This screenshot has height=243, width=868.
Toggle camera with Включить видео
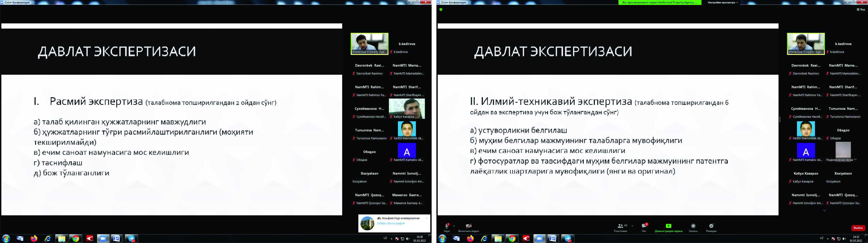tap(468, 226)
